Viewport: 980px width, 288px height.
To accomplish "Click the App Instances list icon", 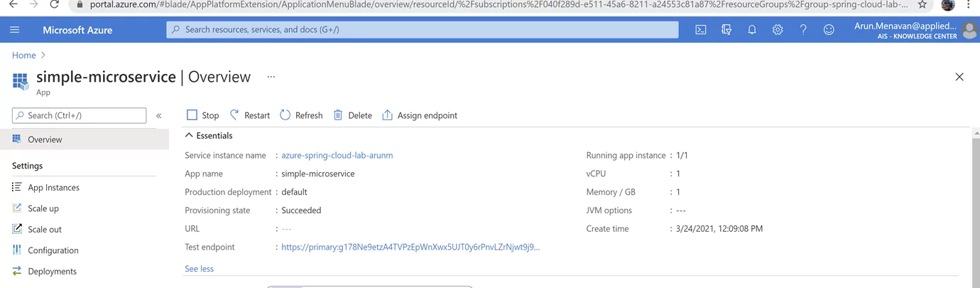I will [17, 187].
